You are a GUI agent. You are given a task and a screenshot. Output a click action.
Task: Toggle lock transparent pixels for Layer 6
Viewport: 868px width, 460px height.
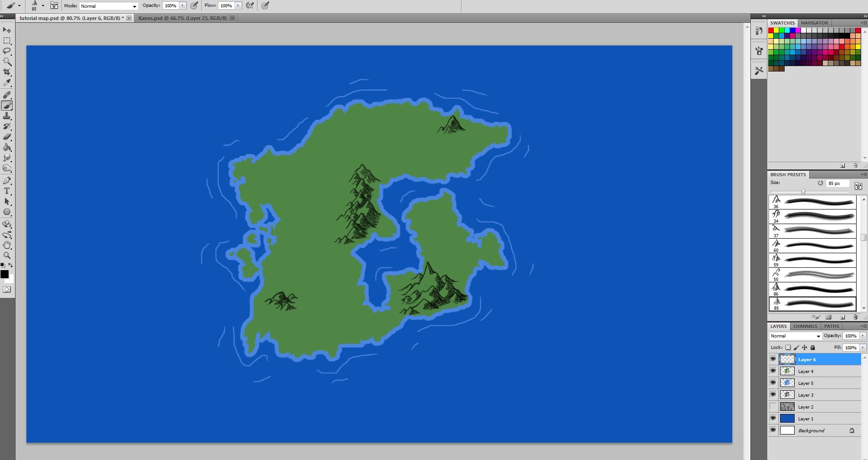tap(788, 347)
